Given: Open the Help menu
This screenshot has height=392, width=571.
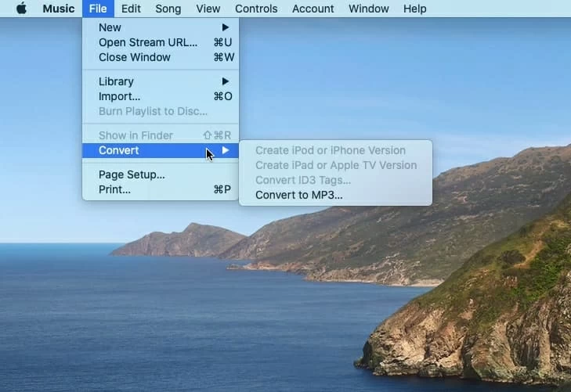Looking at the screenshot, I should [414, 9].
